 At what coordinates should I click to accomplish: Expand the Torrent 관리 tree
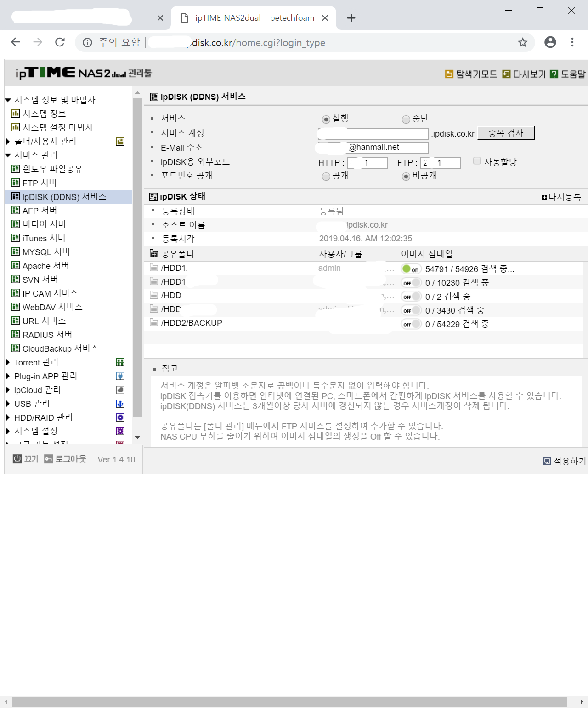tap(8, 362)
